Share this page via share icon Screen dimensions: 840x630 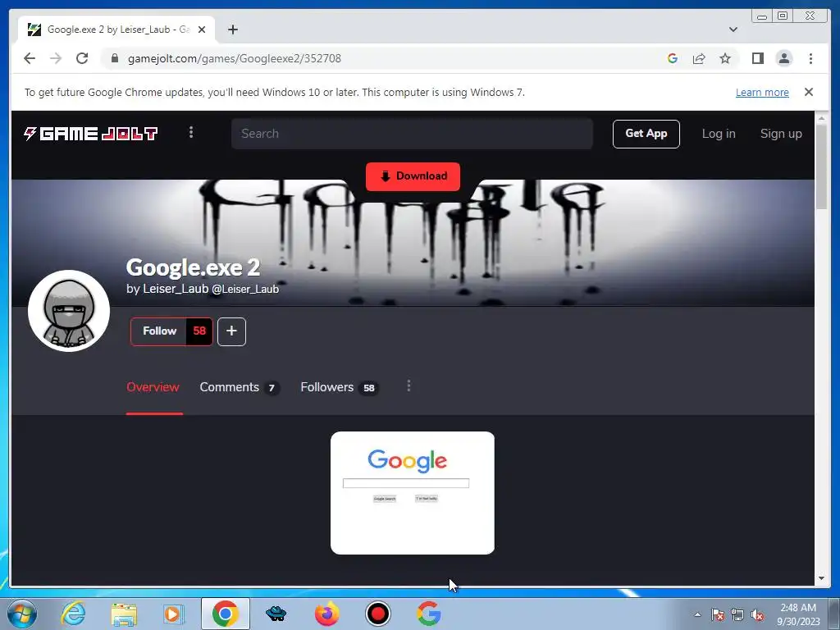699,58
